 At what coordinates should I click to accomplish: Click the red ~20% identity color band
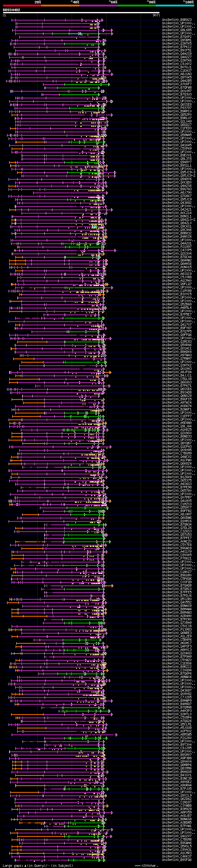22,6
